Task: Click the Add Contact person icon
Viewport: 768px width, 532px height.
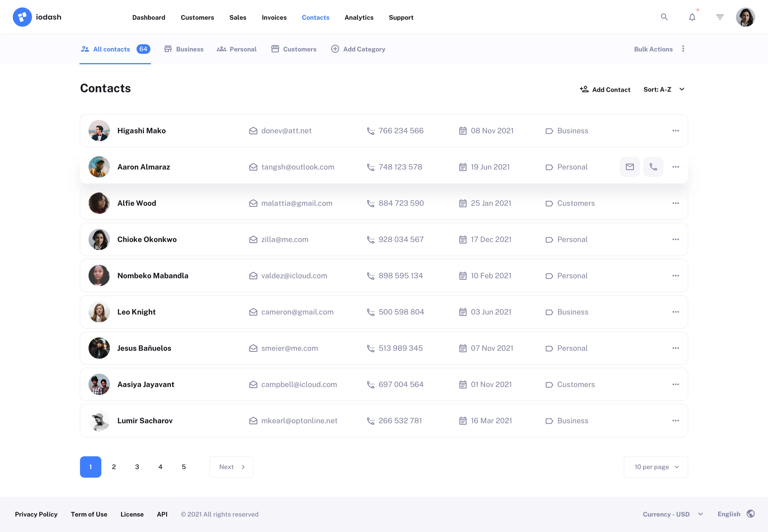Action: coord(584,89)
